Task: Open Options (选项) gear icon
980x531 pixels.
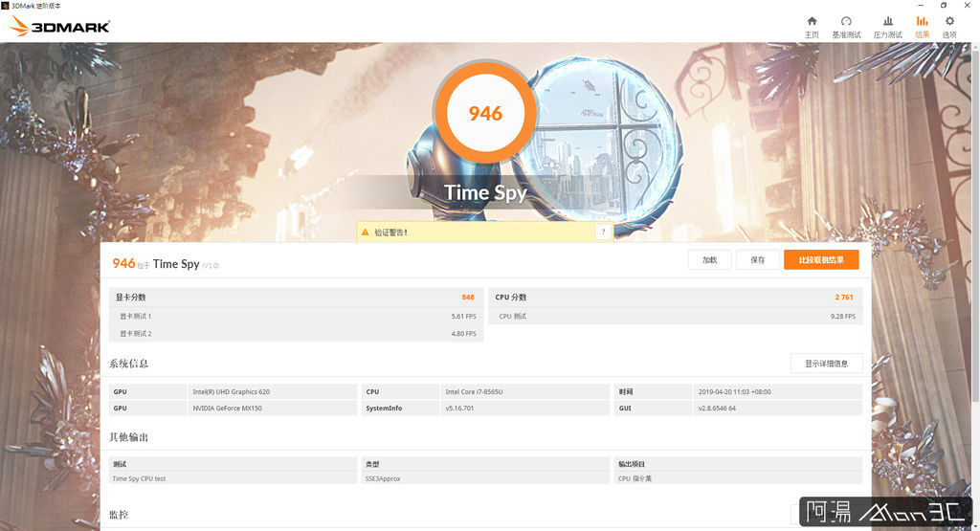Action: (949, 21)
